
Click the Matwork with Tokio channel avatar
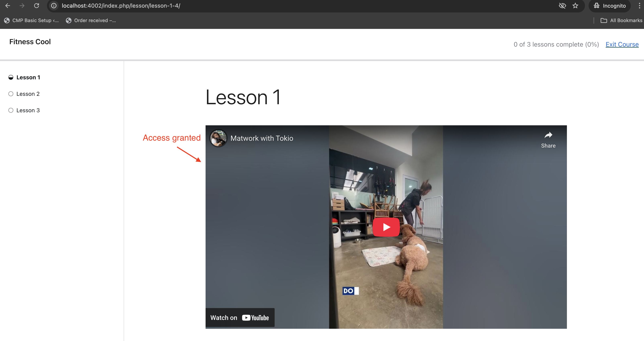pos(218,138)
